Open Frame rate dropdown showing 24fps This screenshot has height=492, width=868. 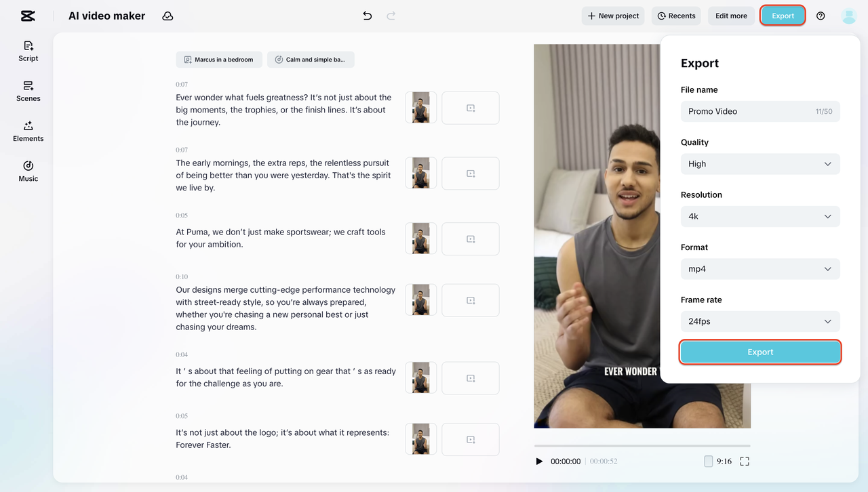(x=759, y=321)
